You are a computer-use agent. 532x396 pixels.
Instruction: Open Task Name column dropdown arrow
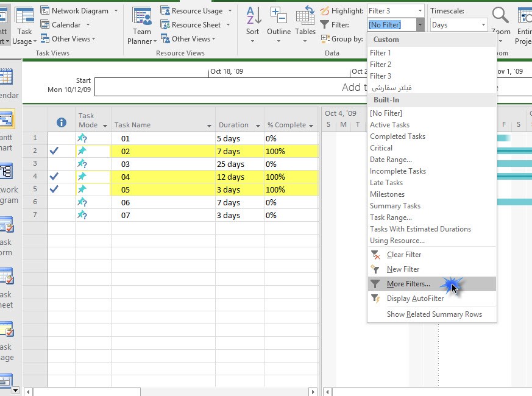(209, 126)
